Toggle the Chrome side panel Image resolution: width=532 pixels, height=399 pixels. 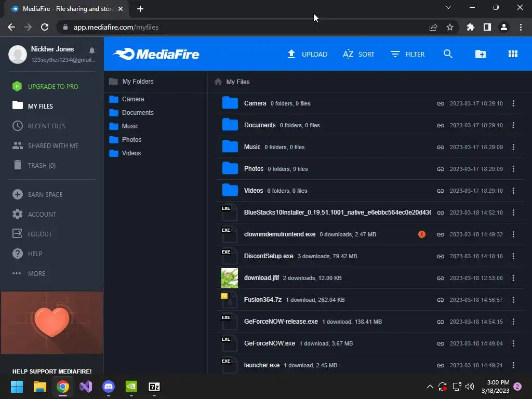pos(487,27)
